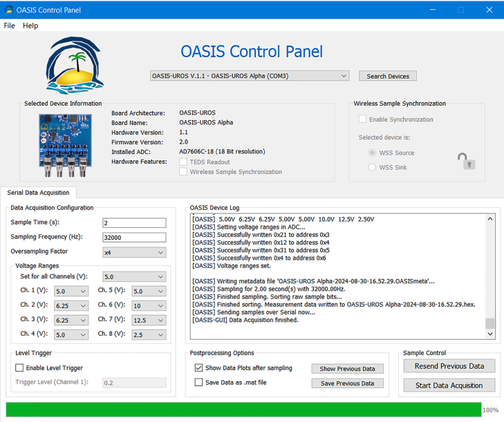Click the OASIS palm island logo
The image size is (504, 422).
[75, 65]
